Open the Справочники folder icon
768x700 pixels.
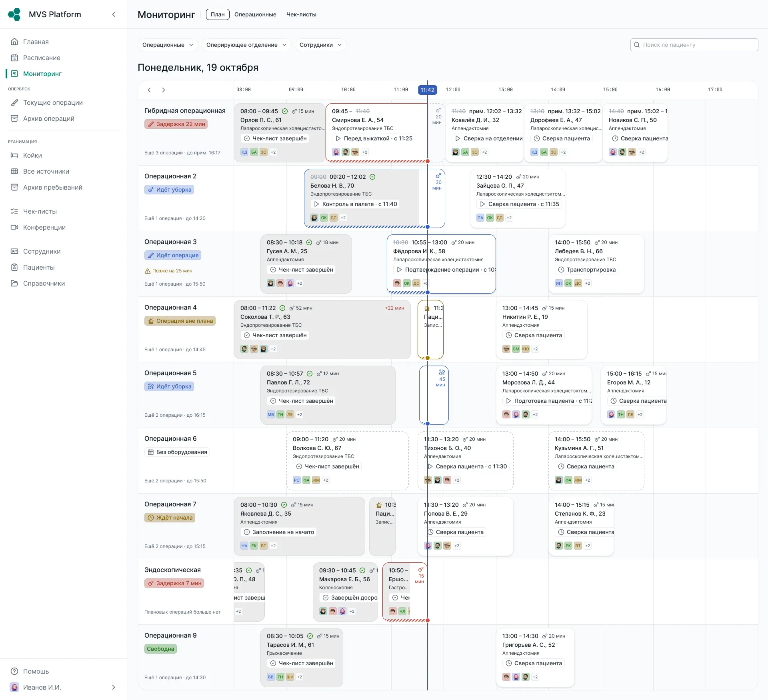coord(14,283)
